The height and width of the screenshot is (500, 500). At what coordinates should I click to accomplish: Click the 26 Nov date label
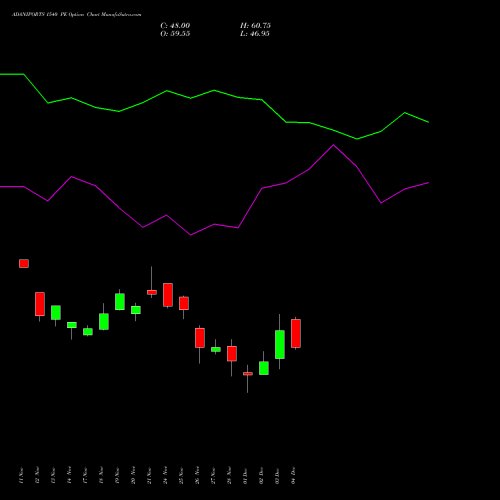[197, 475]
